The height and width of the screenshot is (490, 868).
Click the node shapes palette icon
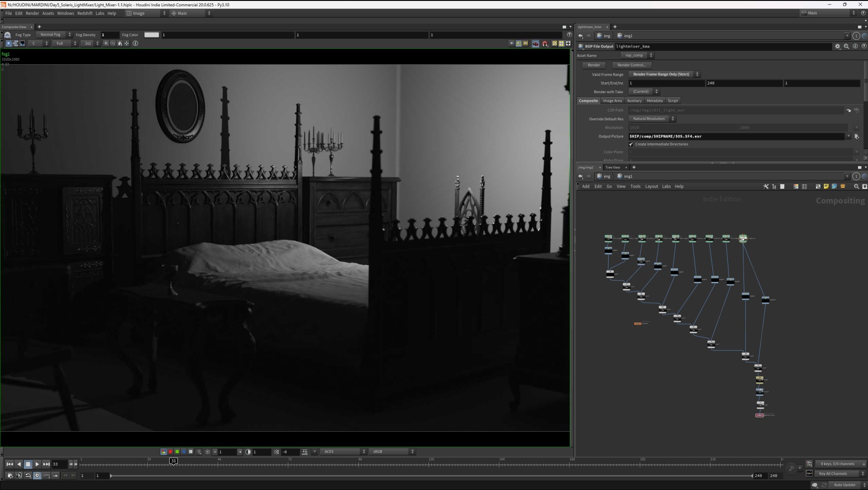[x=804, y=186]
